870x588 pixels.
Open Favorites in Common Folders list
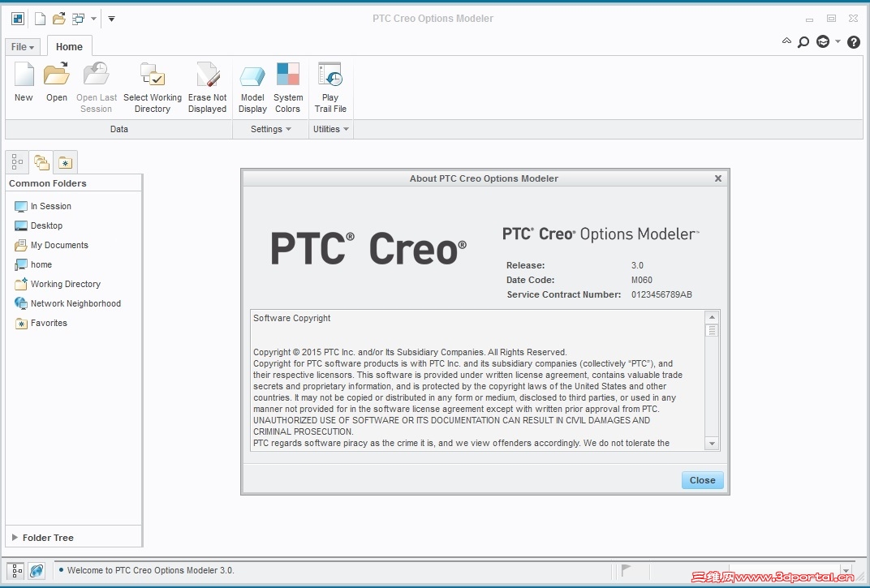(41, 323)
